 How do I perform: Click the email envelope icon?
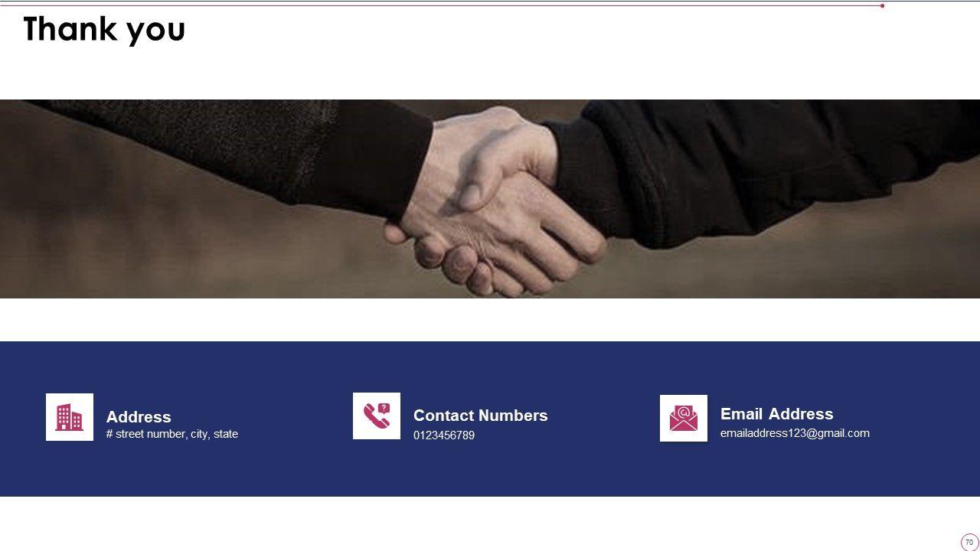coord(684,418)
